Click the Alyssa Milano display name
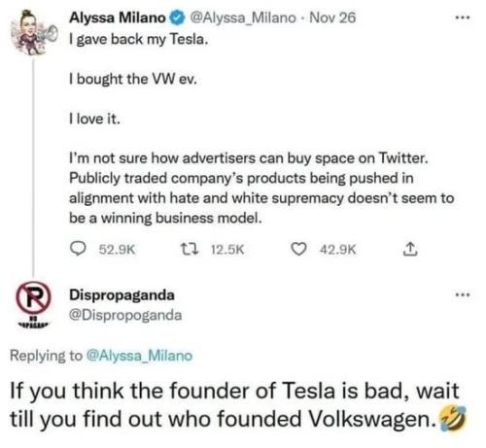 pyautogui.click(x=118, y=17)
